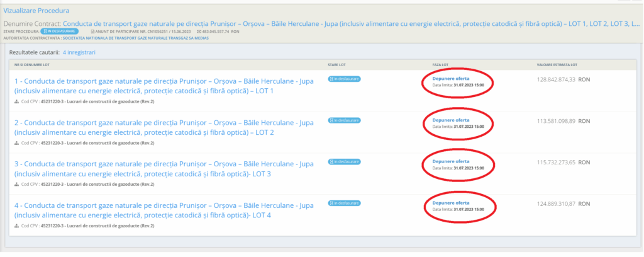This screenshot has width=644, height=257.
Task: Open the LOT 3 pipeline lot title link
Action: (x=164, y=169)
